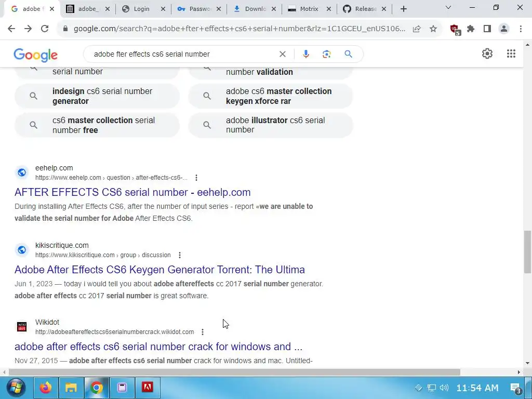Search by image with camera icon

[326, 54]
